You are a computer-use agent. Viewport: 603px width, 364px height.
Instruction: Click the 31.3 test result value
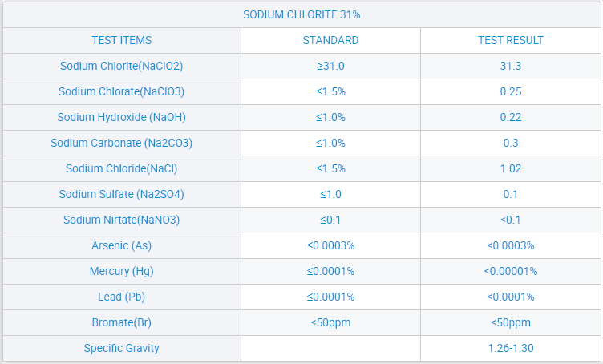(511, 66)
